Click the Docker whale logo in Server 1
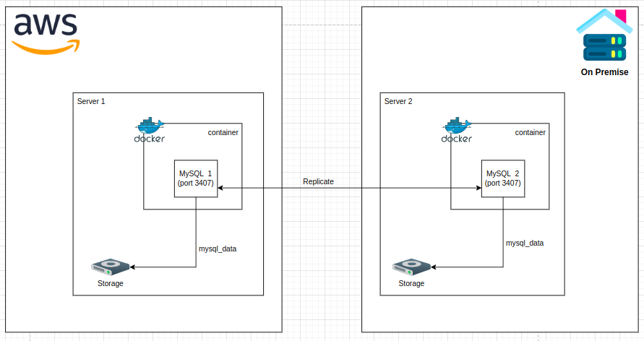This screenshot has height=341, width=644. (x=150, y=130)
